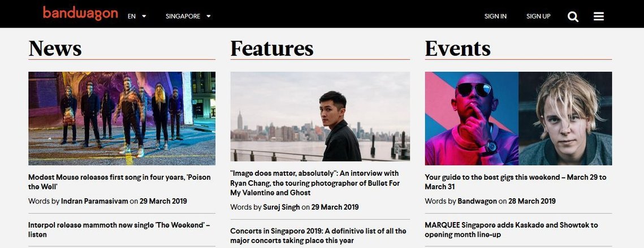Screen dimensions: 644x248
Task: Read Modest Mouse 'Poison the Well' article
Action: coord(119,182)
